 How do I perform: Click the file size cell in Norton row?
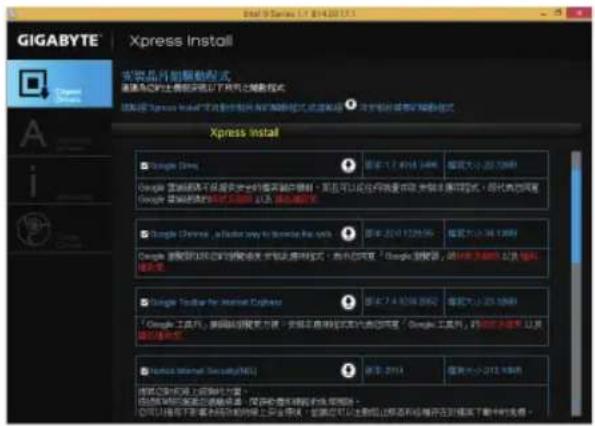coord(496,370)
